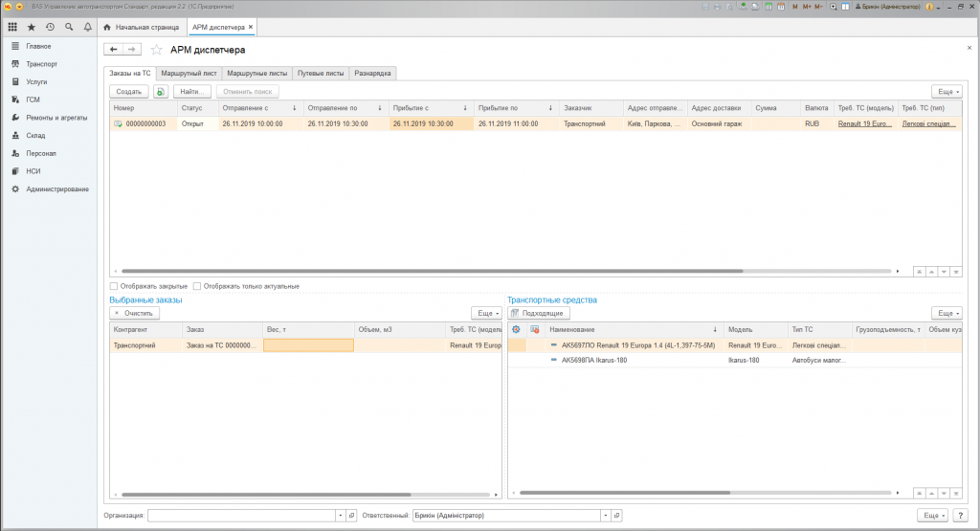Click the print icon in title bar
The width and height of the screenshot is (980, 531).
point(717,7)
